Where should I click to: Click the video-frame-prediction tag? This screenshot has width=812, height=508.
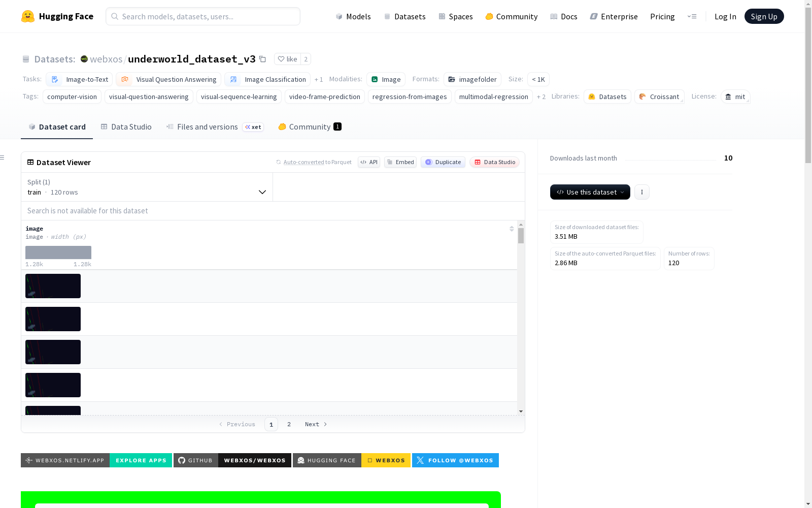pyautogui.click(x=325, y=97)
